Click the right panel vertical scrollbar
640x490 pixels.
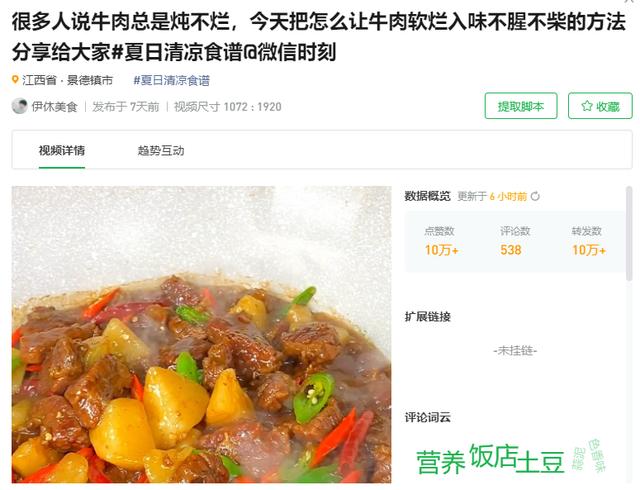pos(629,234)
